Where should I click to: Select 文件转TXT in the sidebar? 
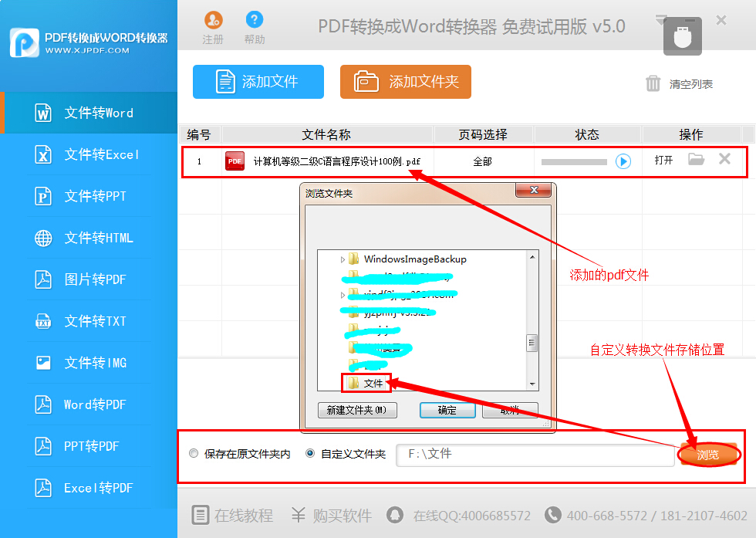point(89,321)
